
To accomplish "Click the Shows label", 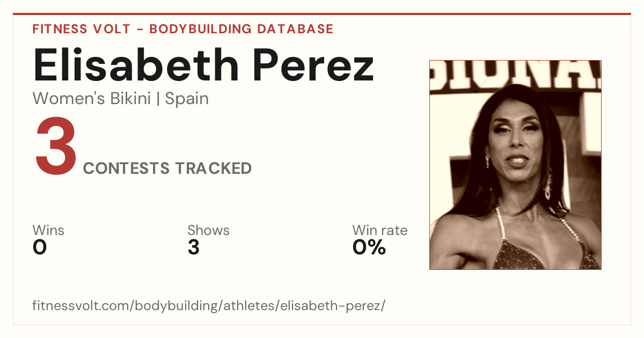I will pos(208,231).
